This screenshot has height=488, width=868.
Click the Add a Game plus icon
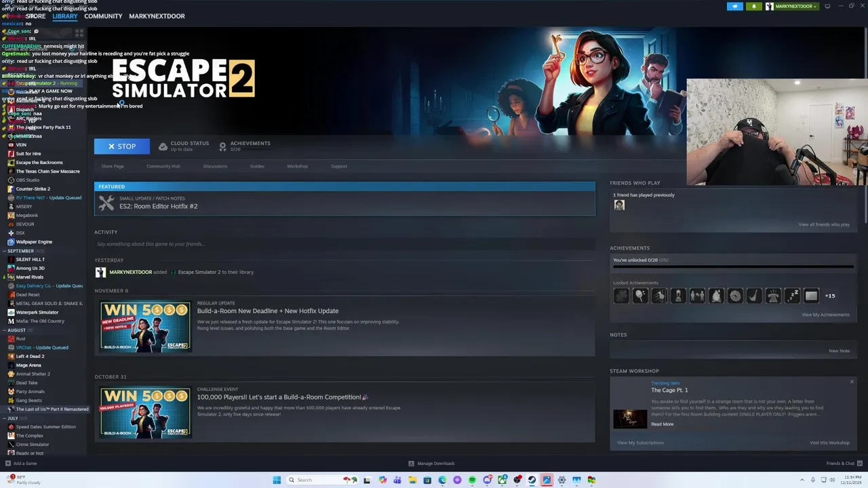pos(7,464)
